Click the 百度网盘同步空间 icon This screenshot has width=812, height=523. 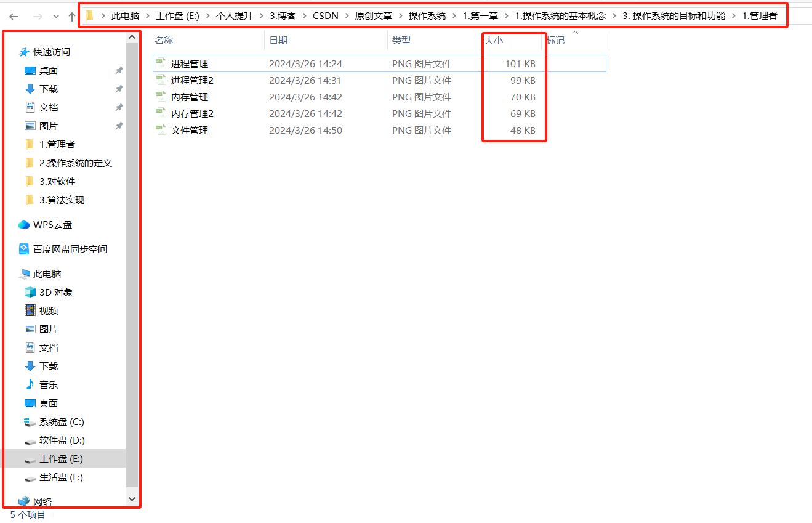(x=24, y=249)
